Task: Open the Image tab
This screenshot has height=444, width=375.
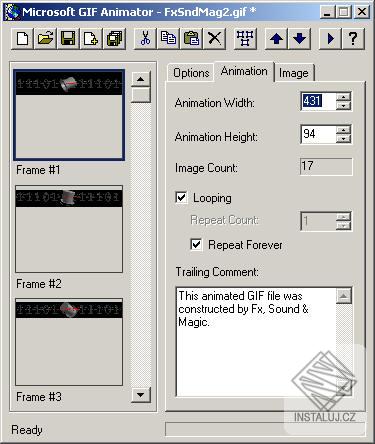Action: [x=294, y=73]
